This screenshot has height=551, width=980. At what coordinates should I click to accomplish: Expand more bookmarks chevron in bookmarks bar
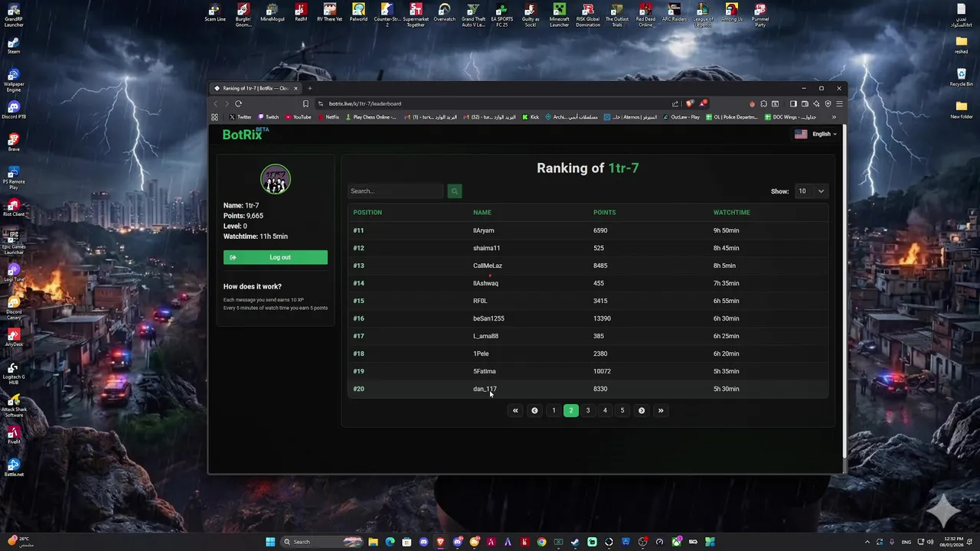coord(834,117)
